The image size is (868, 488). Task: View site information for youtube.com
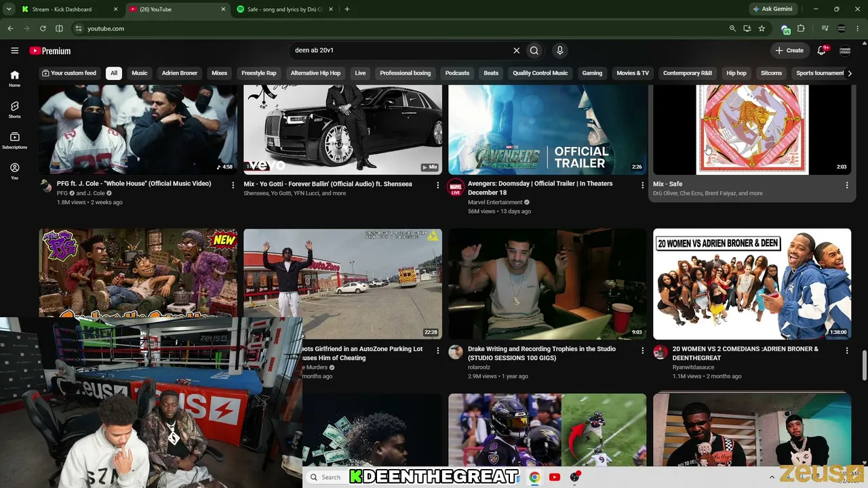click(79, 28)
